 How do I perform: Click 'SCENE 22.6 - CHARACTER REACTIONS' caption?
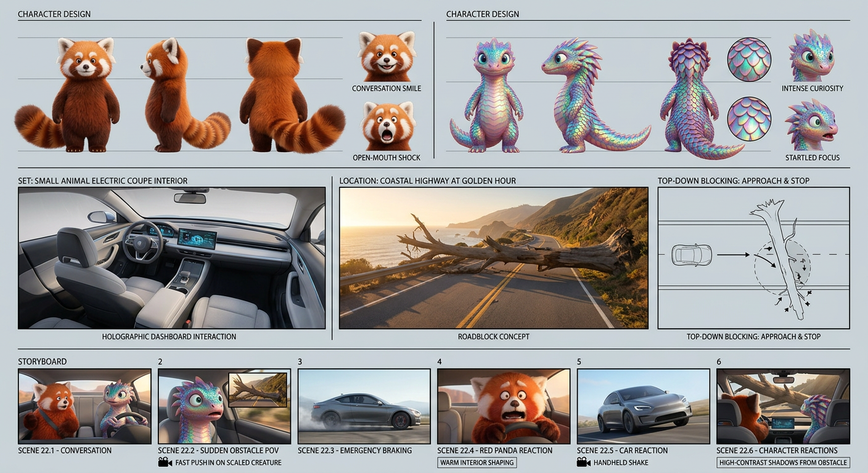777,451
